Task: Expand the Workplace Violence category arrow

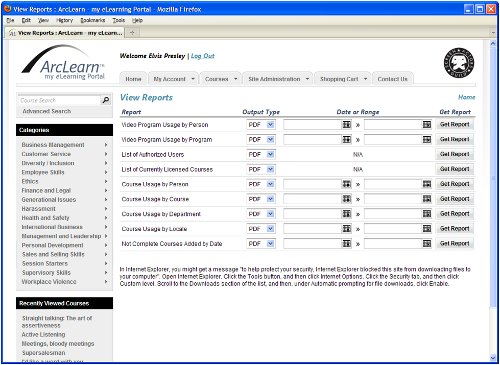Action: click(x=106, y=282)
